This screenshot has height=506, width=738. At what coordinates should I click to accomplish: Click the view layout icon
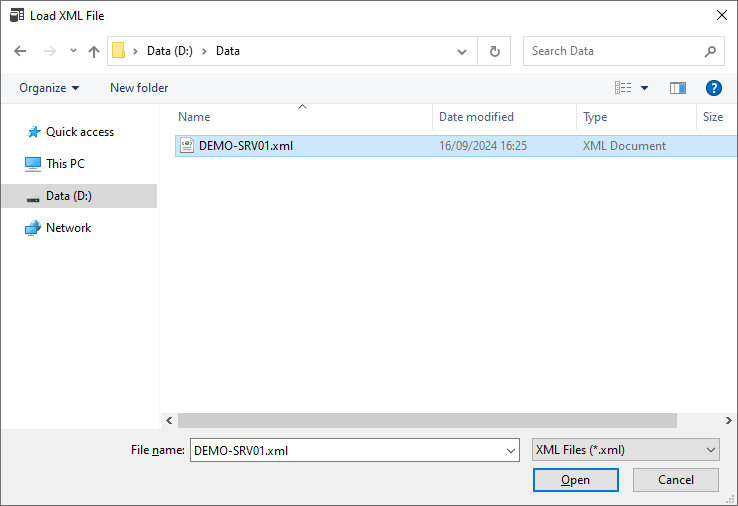624,88
